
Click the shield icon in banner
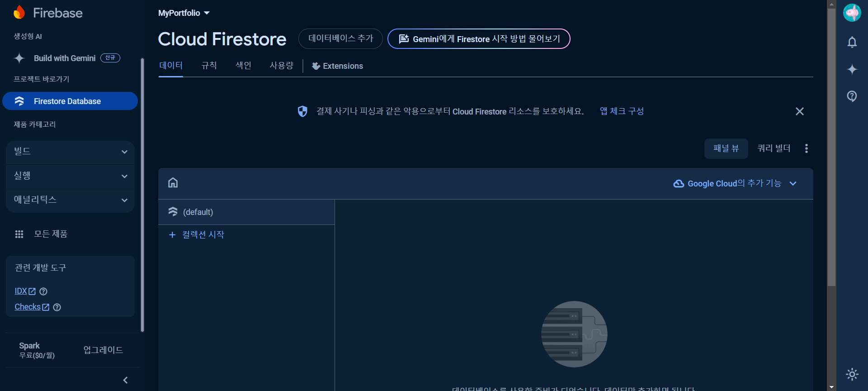tap(302, 111)
